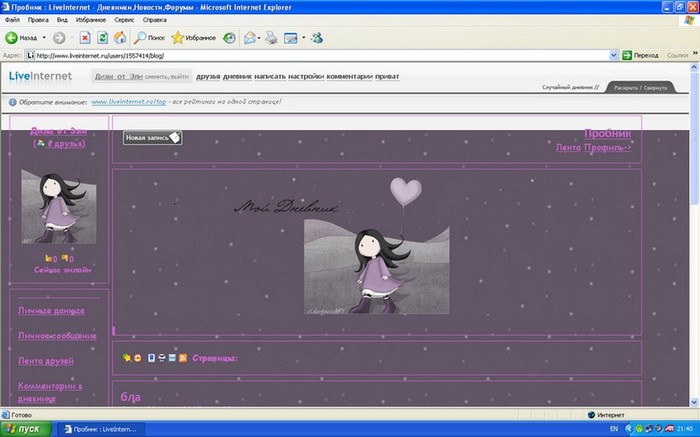
Task: Open the Избранное star favorites panel
Action: click(x=193, y=38)
